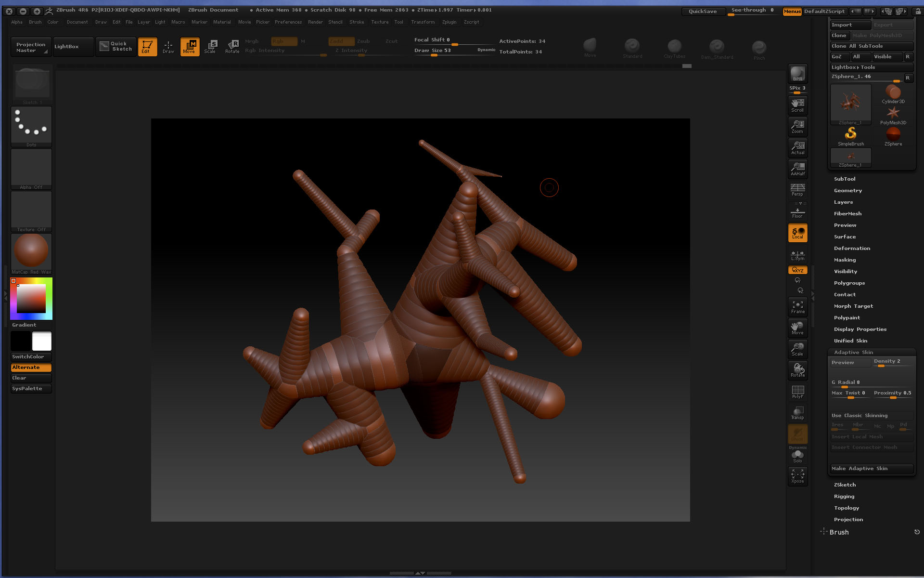The image size is (924, 578).
Task: Toggle L.Sym local symmetry
Action: pyautogui.click(x=797, y=255)
